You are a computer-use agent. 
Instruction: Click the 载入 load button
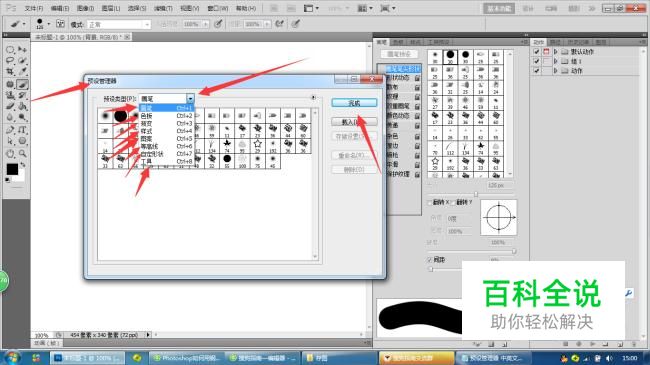click(x=354, y=122)
